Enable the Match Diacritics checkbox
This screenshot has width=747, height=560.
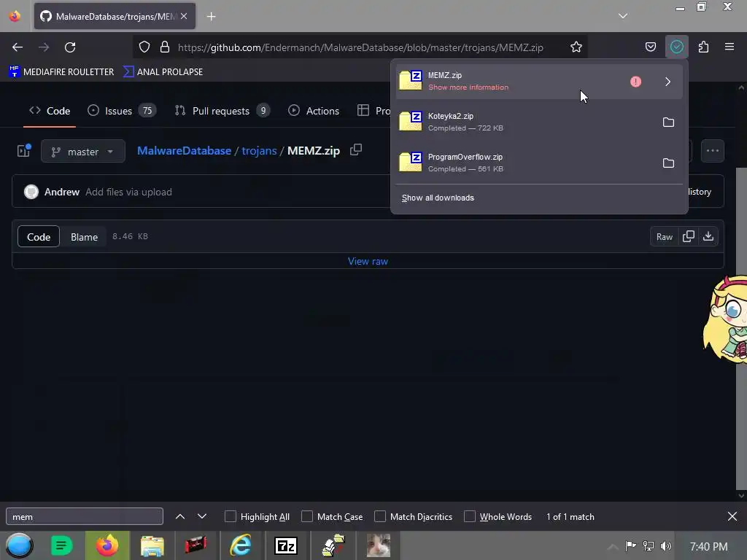click(x=380, y=516)
